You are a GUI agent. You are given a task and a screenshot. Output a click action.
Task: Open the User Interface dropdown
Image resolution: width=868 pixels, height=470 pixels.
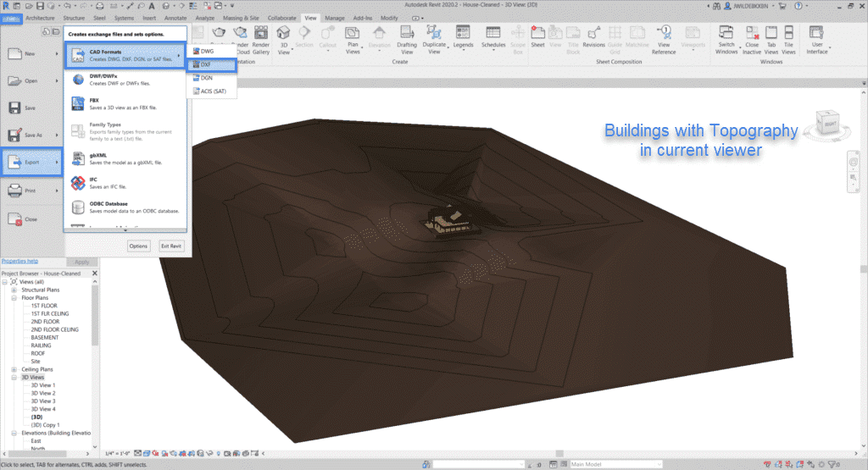tap(817, 41)
